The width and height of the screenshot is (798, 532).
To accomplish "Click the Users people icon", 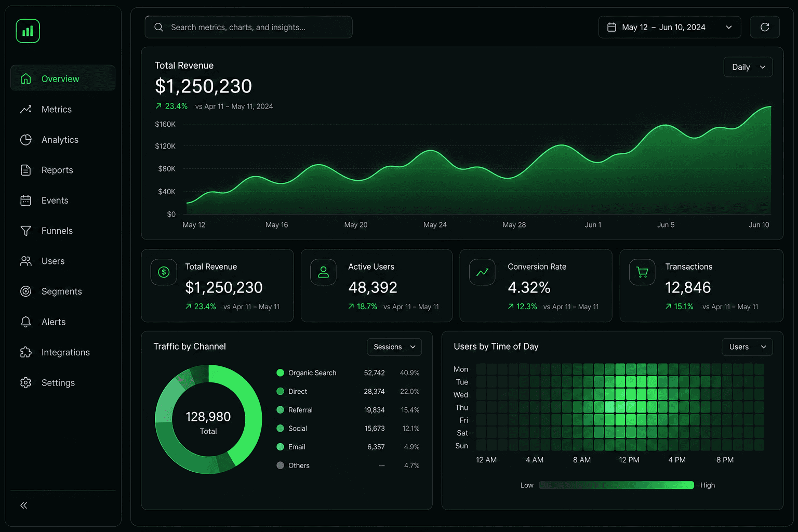I will tap(25, 261).
